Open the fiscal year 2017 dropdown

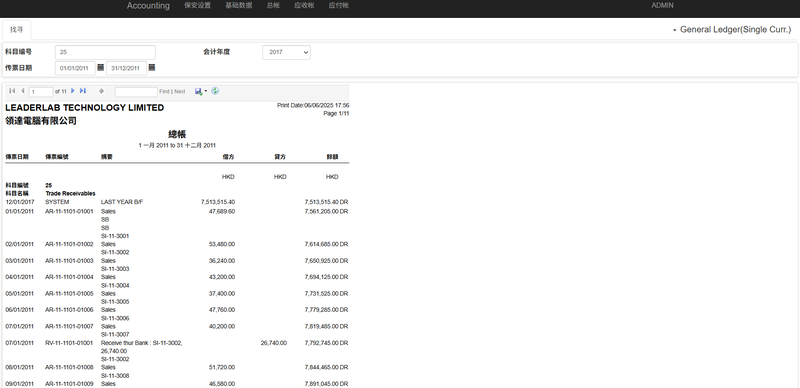(286, 52)
